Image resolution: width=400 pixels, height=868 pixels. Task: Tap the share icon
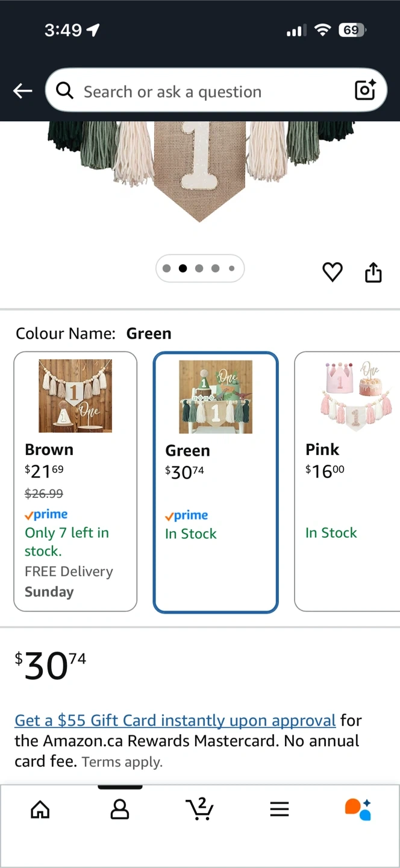pyautogui.click(x=373, y=272)
